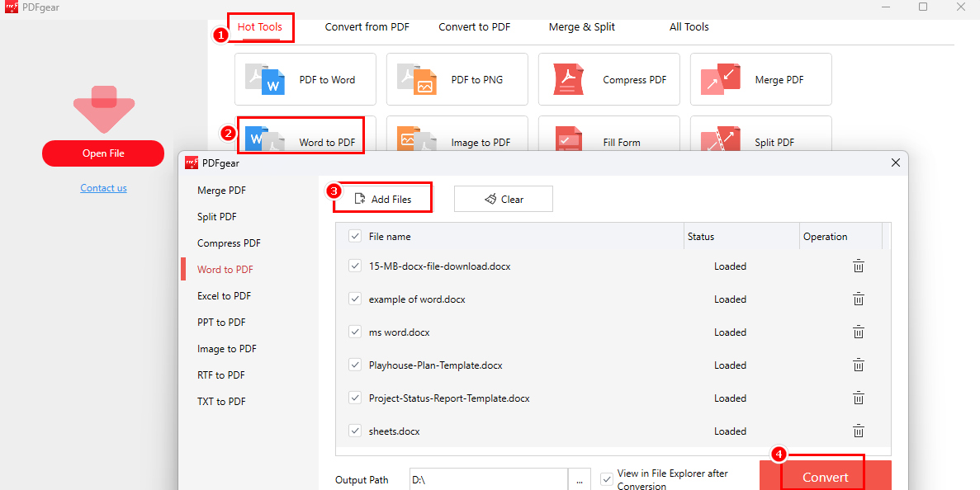The height and width of the screenshot is (490, 980).
Task: Select the Merge PDF tool icon
Action: coord(720,79)
